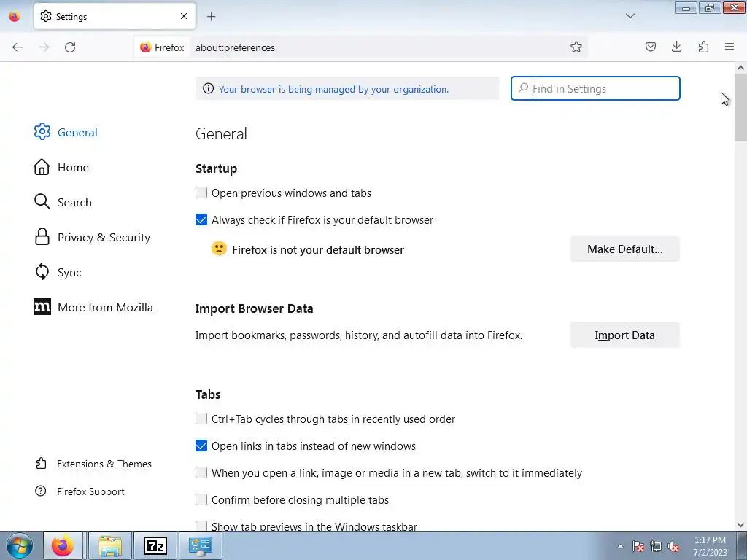Open a new tab with plus icon
This screenshot has width=747, height=560.
pyautogui.click(x=211, y=17)
